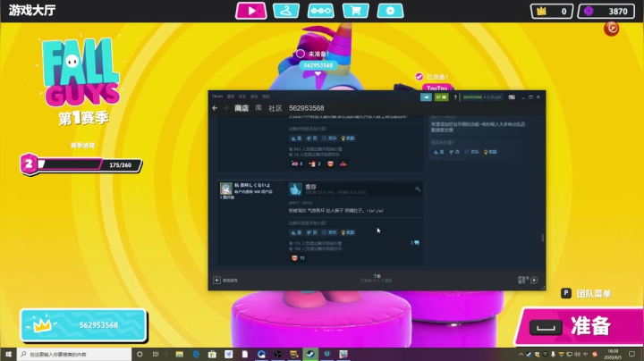
Task: Click the Steam help question mark
Action: pyautogui.click(x=455, y=97)
